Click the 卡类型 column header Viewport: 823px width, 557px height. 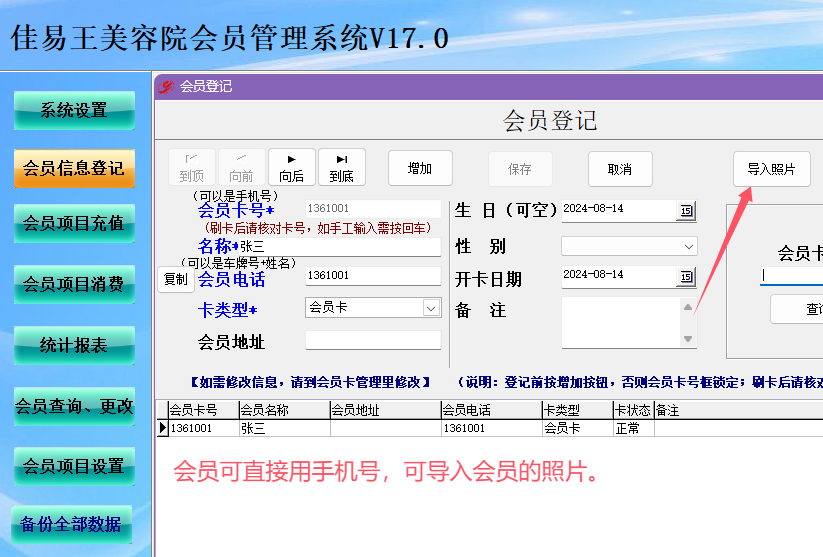coord(577,410)
